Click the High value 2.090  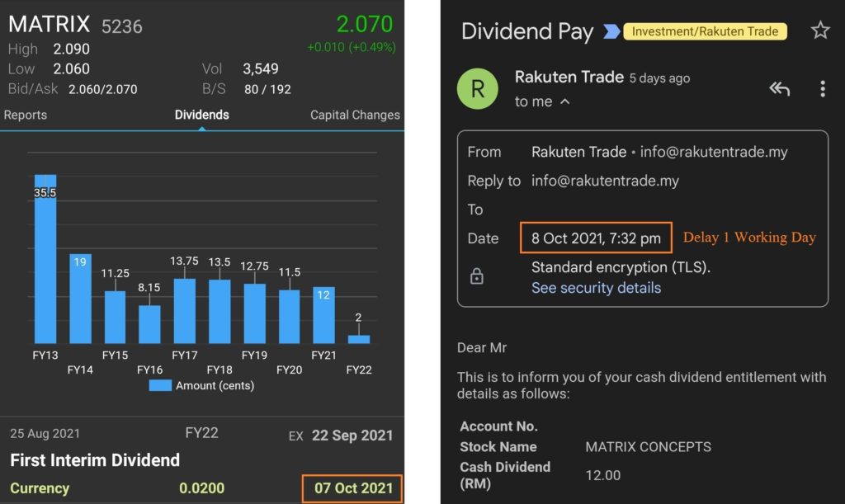(71, 49)
